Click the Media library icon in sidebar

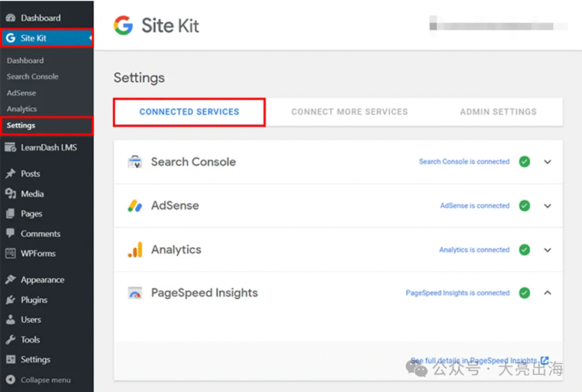point(10,194)
